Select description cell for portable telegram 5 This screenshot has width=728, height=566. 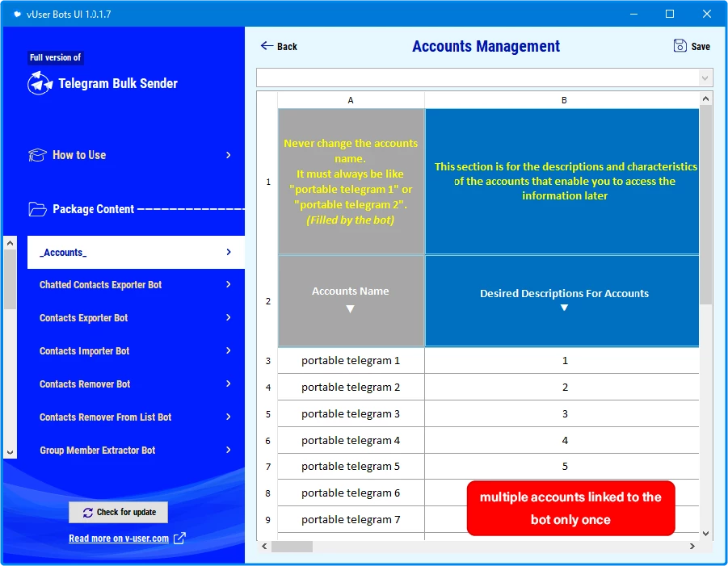tap(562, 466)
